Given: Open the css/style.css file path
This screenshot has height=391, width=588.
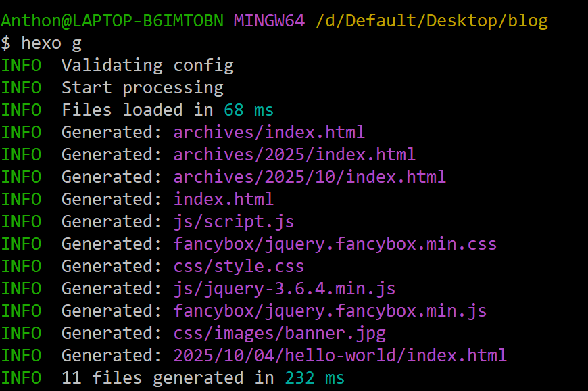Looking at the screenshot, I should (x=239, y=266).
